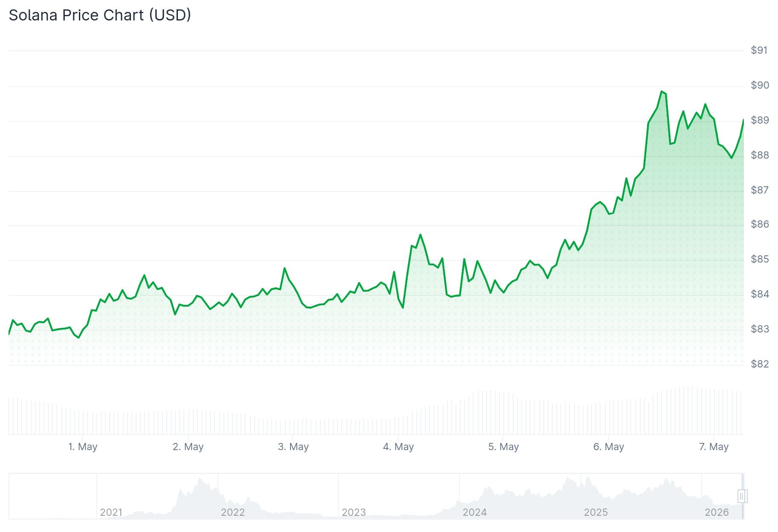Click the 2026 label in range navigator
Viewport: 778px width, 532px height.
pos(717,512)
